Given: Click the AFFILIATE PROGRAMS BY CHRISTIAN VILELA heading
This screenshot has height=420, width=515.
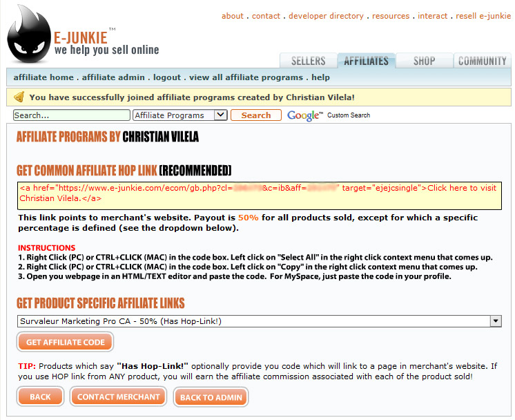Looking at the screenshot, I should click(108, 137).
